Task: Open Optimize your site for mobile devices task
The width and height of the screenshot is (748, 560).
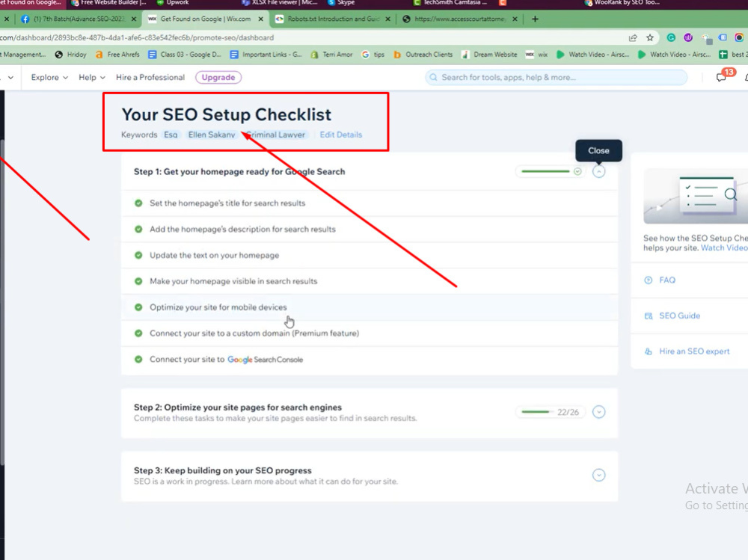Action: (370, 307)
